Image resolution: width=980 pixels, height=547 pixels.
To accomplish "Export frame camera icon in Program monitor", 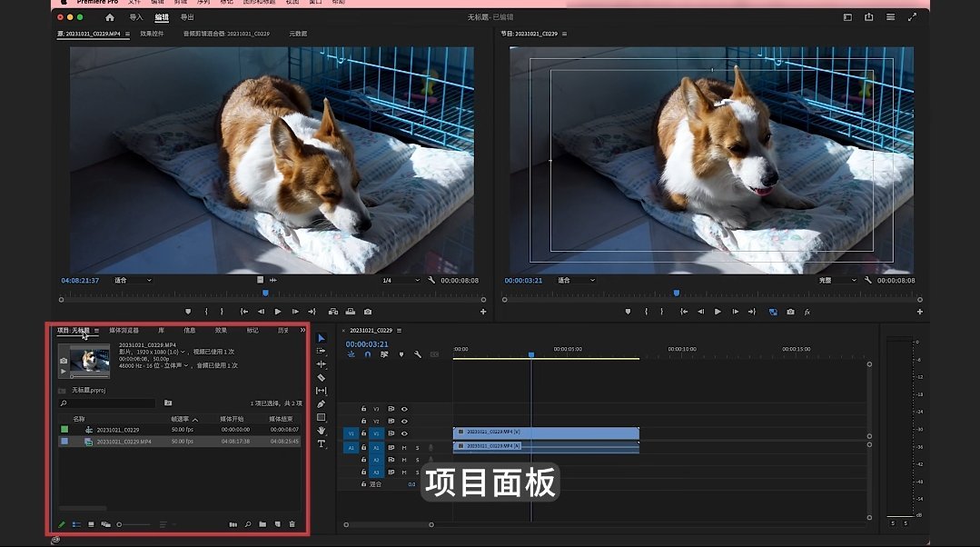I will (790, 312).
